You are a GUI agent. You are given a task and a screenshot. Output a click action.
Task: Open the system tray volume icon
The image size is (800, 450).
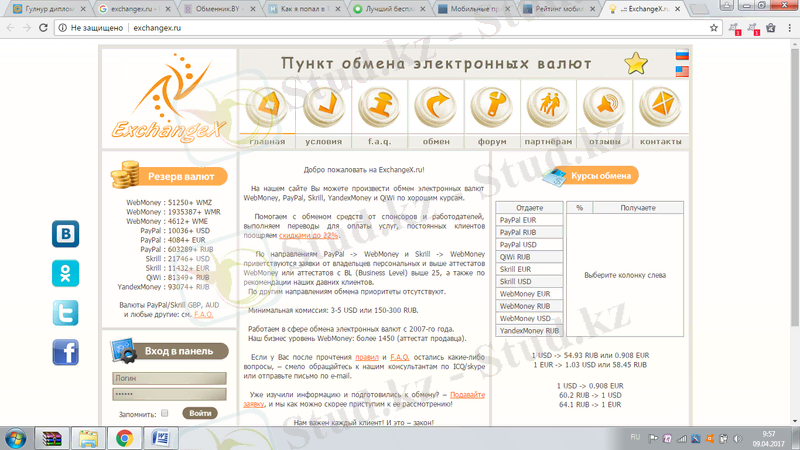(737, 438)
